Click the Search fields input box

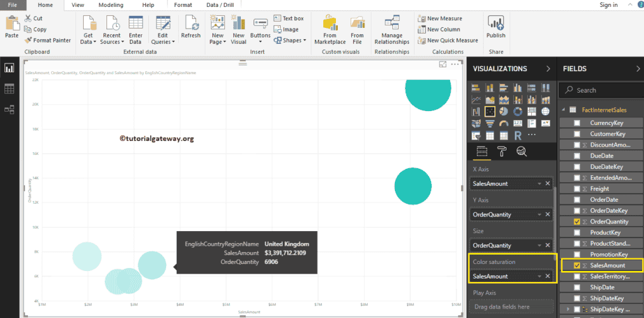click(602, 90)
